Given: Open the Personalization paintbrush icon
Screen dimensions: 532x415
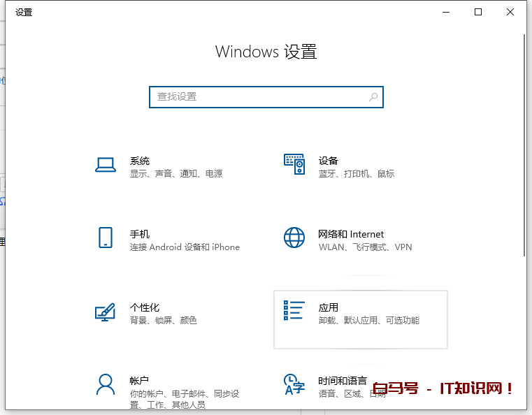Looking at the screenshot, I should 105,312.
